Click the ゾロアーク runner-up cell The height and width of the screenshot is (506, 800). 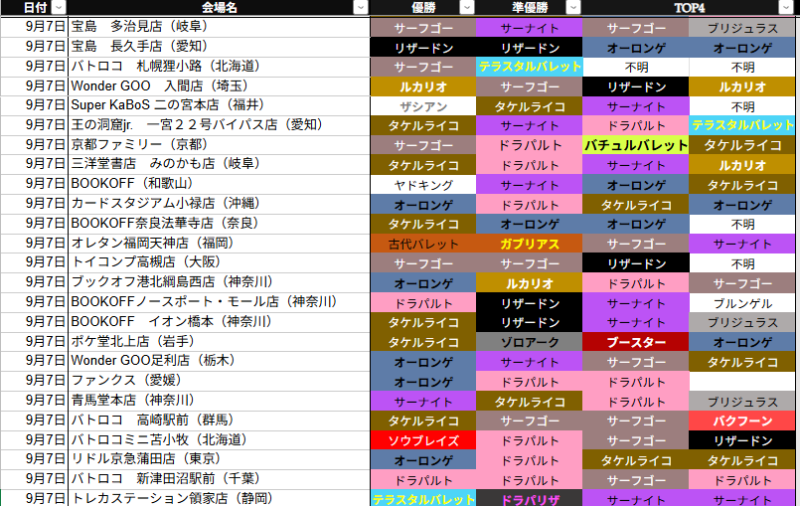(x=530, y=342)
